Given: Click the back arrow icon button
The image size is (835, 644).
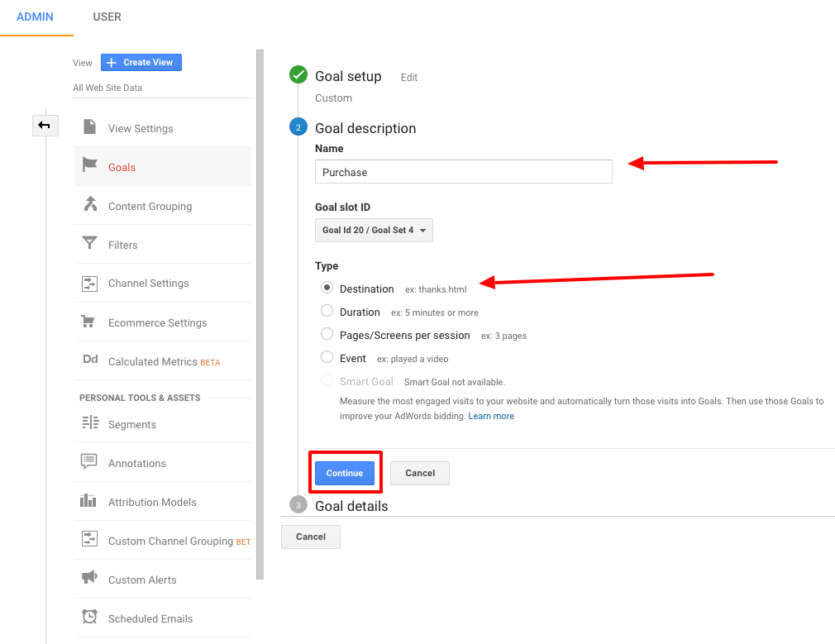Looking at the screenshot, I should [45, 125].
